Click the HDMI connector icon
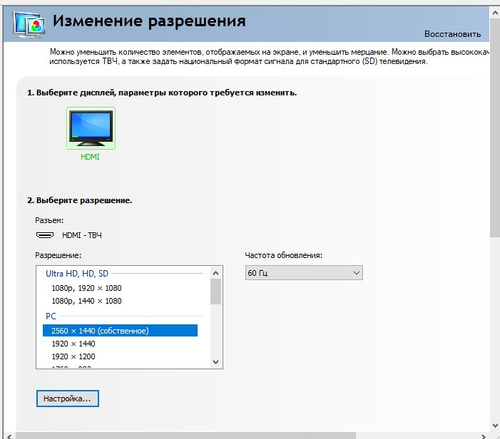Screen dimensions: 500x439 click(45, 235)
